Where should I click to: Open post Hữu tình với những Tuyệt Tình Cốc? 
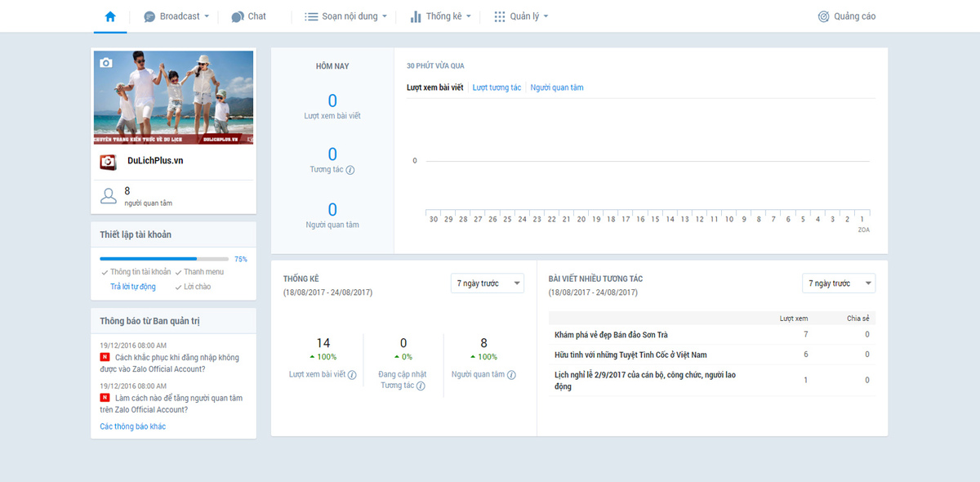click(630, 355)
